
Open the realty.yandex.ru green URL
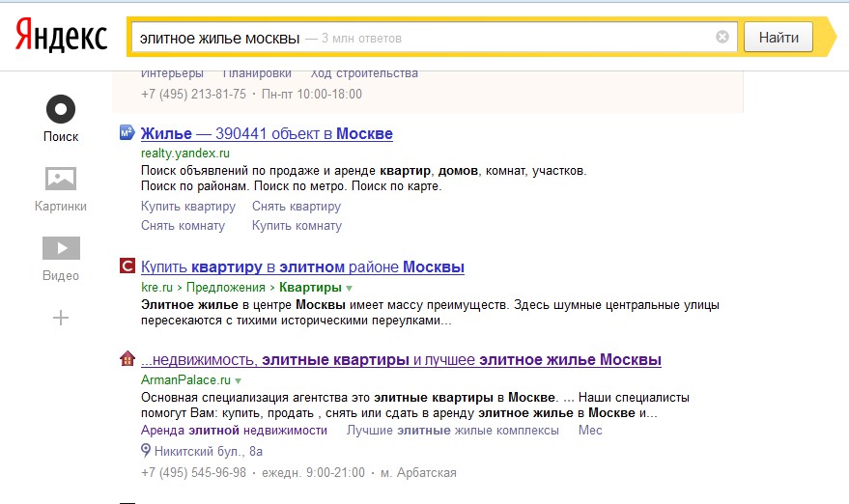[185, 154]
